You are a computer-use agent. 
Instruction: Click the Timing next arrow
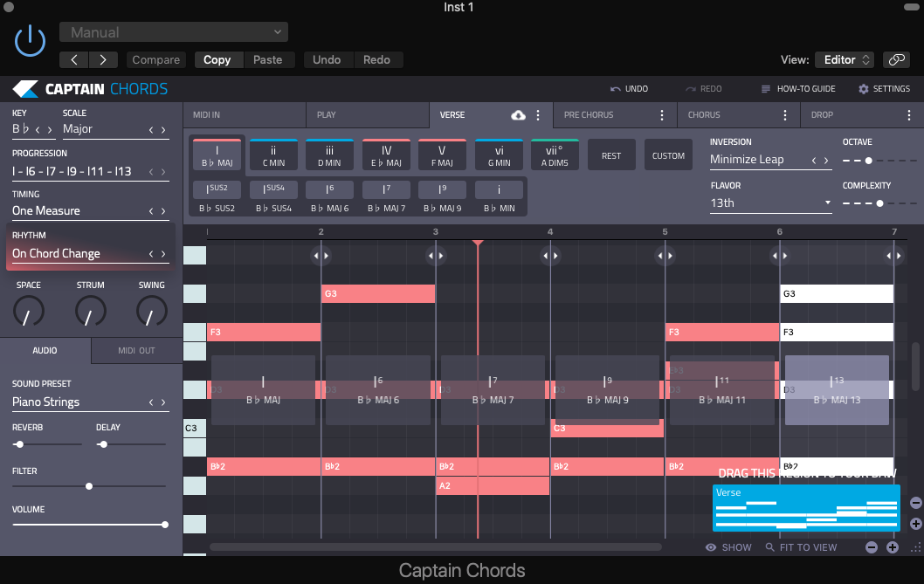tap(163, 211)
